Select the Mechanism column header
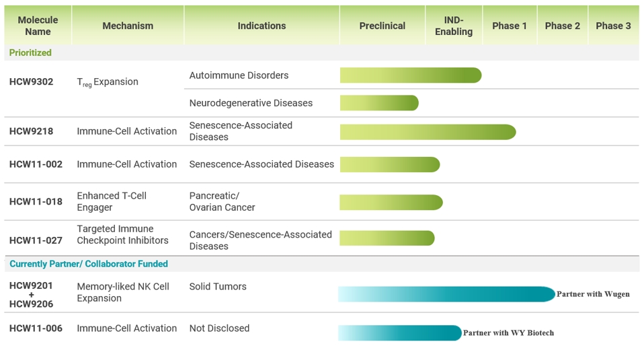Image resolution: width=644 pixels, height=350 pixels. click(128, 26)
